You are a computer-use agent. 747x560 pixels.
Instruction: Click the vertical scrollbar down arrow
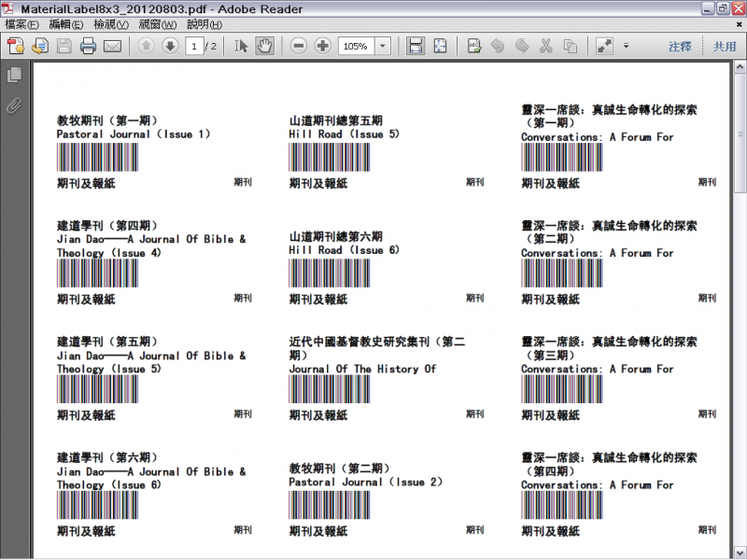coord(740,552)
